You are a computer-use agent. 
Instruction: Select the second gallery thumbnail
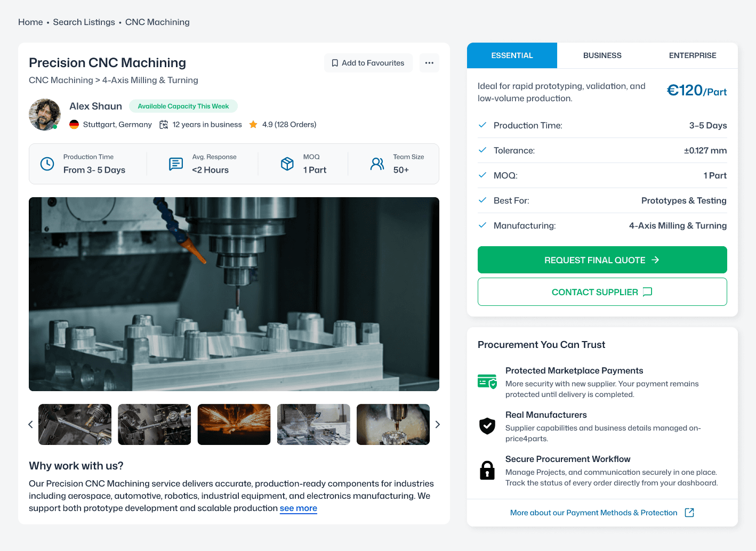pos(155,425)
